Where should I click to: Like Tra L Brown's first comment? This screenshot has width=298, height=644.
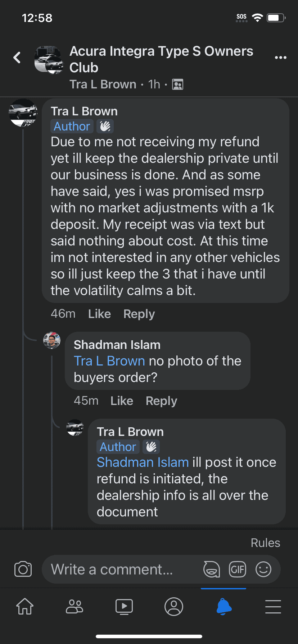99,314
